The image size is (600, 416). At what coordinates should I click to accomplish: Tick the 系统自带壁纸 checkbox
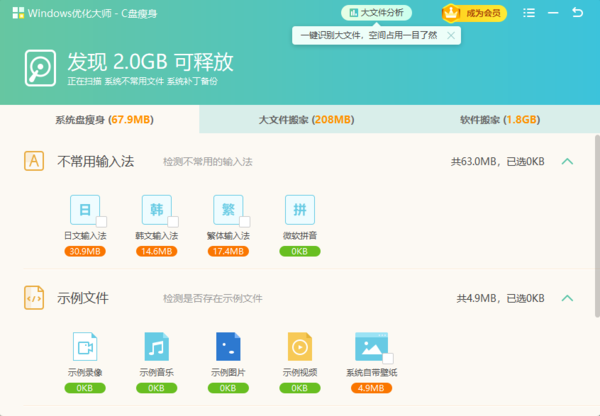tap(388, 358)
